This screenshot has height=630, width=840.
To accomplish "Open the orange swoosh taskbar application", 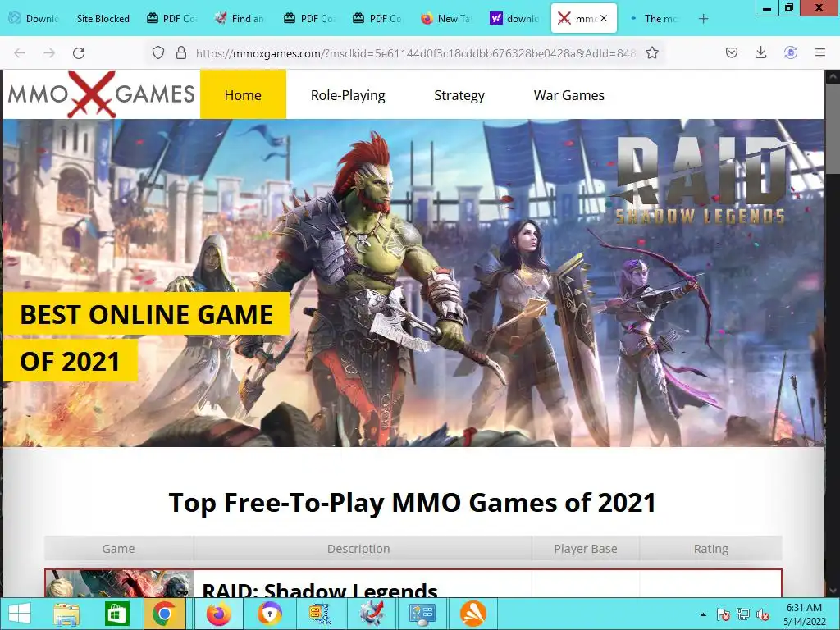I will point(473,614).
